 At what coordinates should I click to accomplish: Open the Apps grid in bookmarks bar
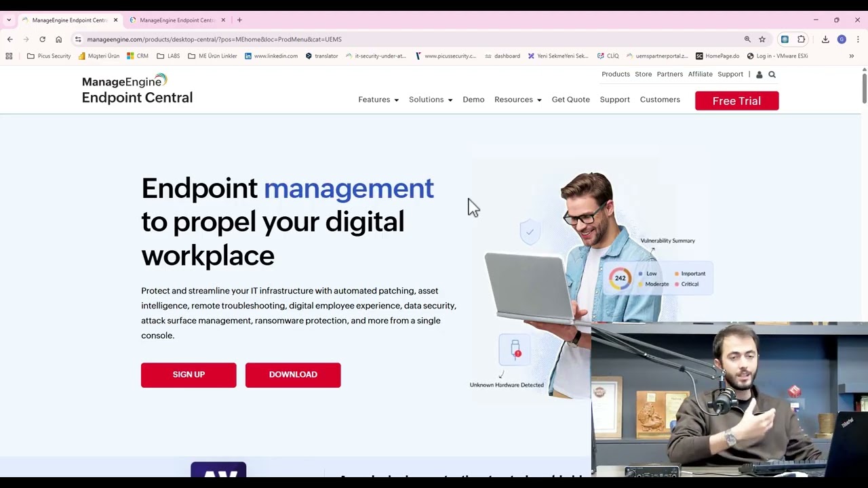(x=9, y=56)
